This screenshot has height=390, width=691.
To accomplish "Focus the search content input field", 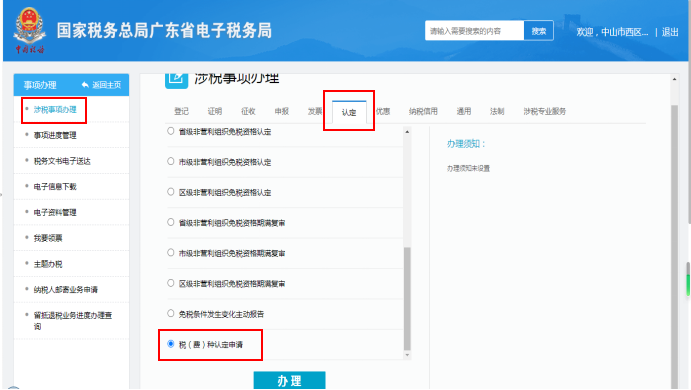I will (475, 31).
